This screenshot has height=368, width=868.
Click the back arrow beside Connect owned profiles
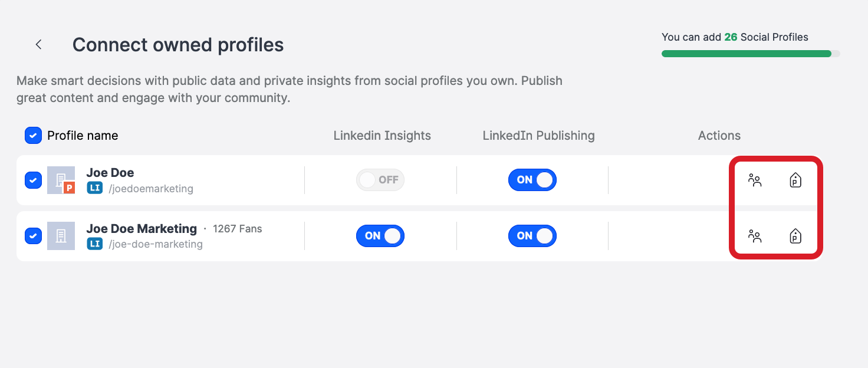(x=38, y=44)
